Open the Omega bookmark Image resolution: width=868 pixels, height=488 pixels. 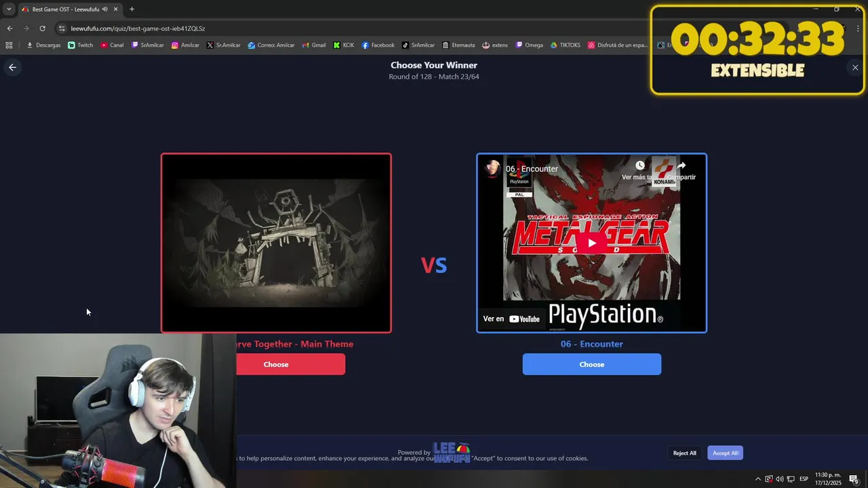[529, 45]
